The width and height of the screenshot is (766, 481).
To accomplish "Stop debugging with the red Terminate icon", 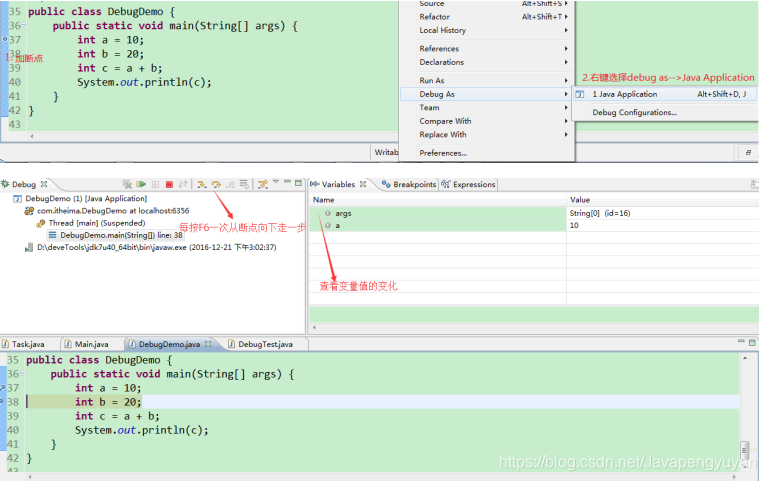I will [169, 184].
